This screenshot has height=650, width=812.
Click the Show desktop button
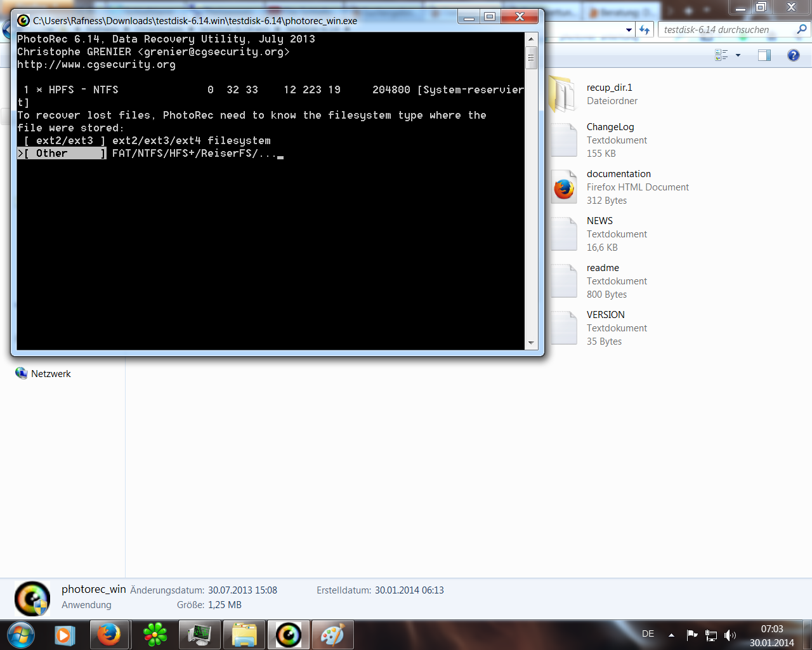pos(807,635)
